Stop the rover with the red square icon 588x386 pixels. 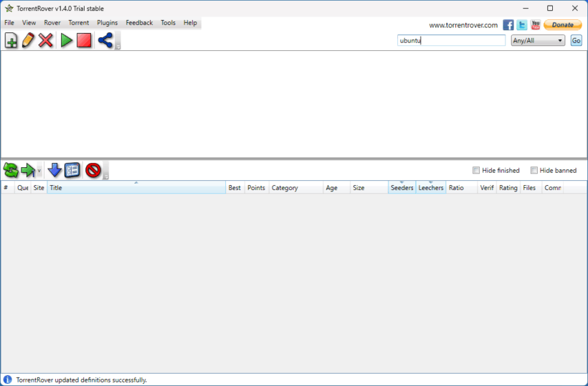pyautogui.click(x=84, y=40)
